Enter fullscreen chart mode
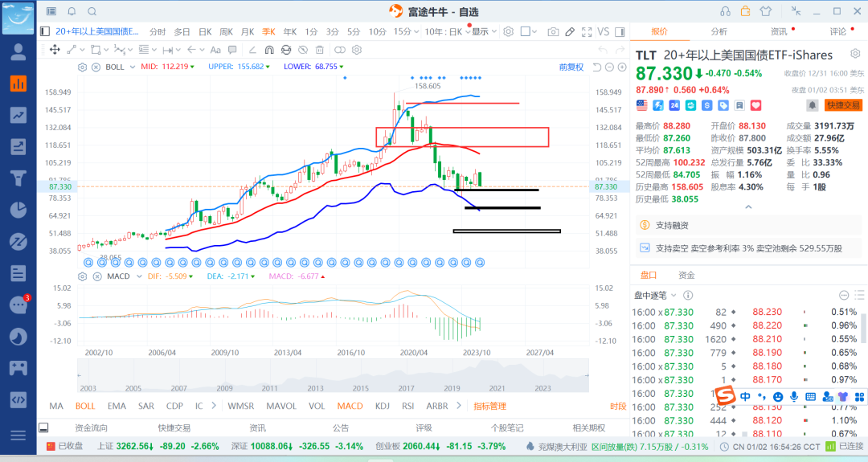The image size is (868, 462). 587,32
